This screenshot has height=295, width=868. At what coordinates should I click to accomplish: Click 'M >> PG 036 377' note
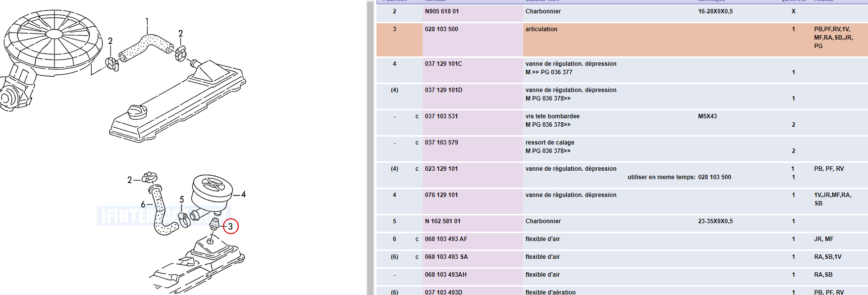coord(548,72)
